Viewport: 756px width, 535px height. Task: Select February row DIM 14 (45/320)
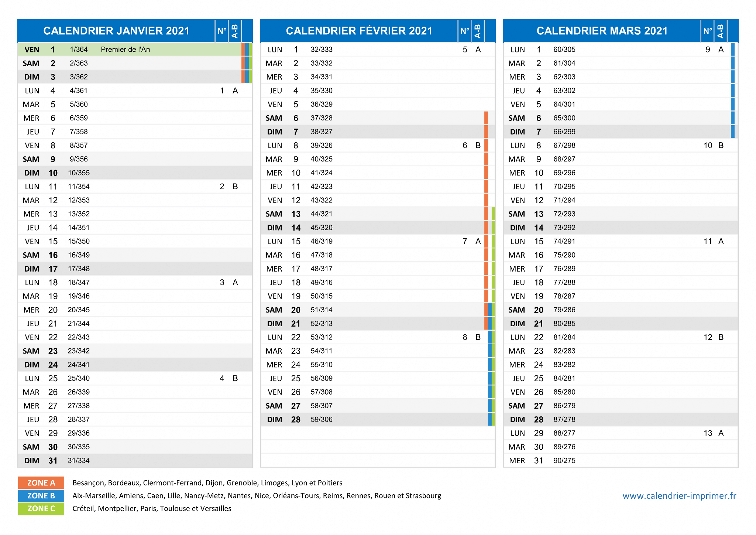378,228
